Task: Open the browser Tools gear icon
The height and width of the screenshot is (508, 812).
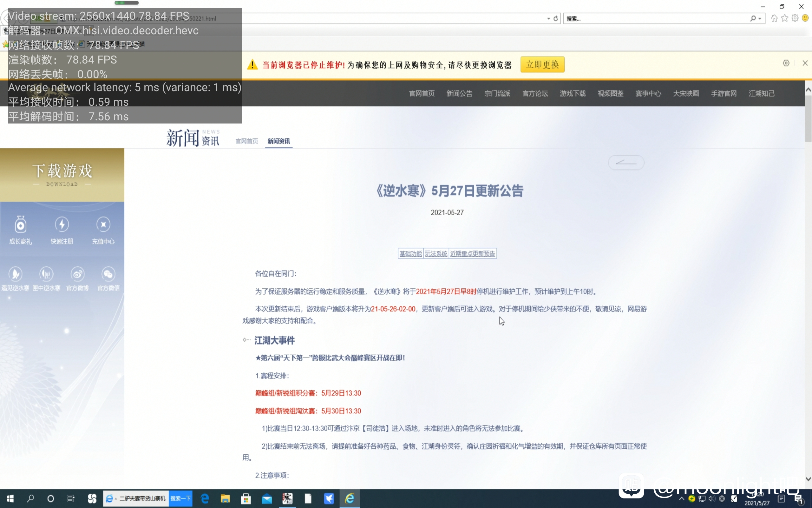Action: [795, 18]
